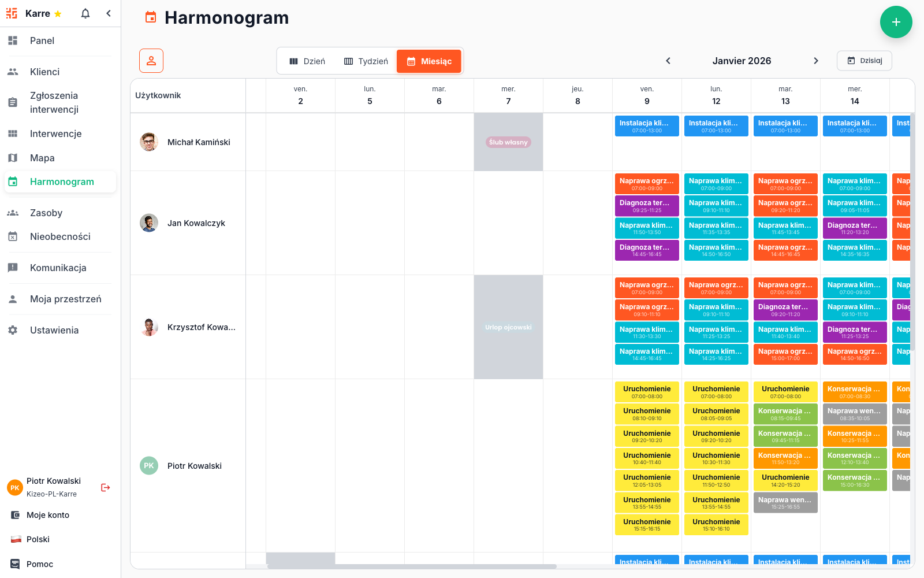Open Ślub własny absence on day 7

coord(508,142)
